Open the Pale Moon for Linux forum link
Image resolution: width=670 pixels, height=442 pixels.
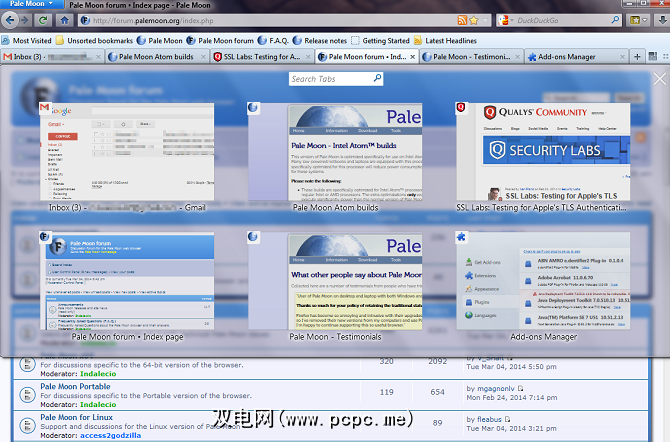point(76,417)
